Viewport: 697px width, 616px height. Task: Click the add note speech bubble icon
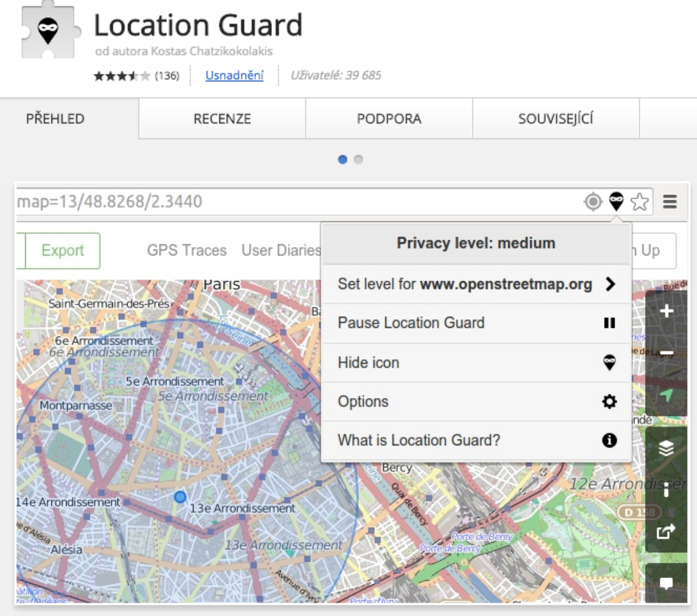click(666, 583)
